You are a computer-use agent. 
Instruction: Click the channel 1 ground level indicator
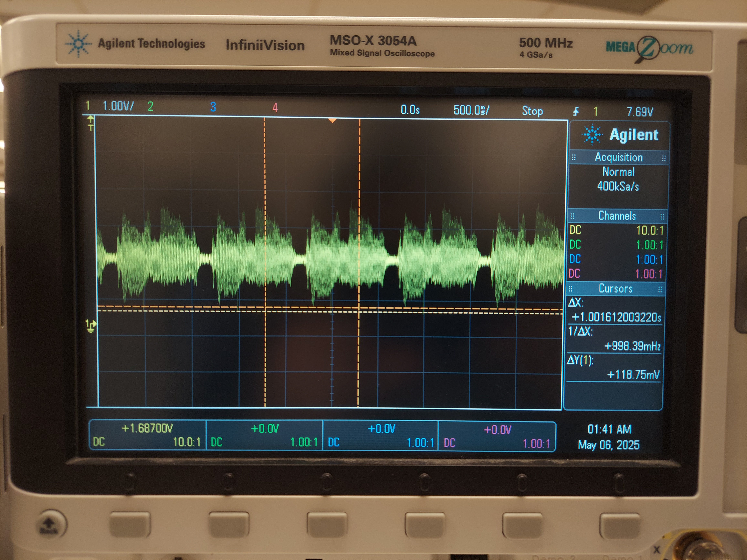tap(90, 326)
